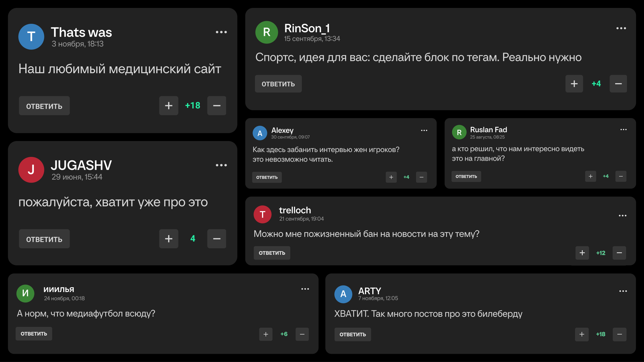Downvote ARTY's comment
This screenshot has width=644, height=362.
tap(619, 334)
